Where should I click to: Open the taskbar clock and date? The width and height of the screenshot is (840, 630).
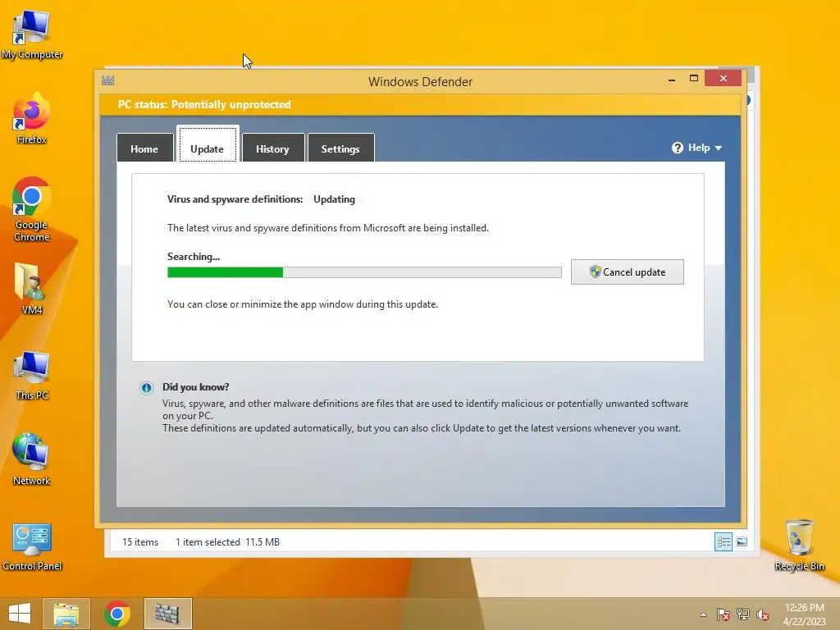(804, 614)
